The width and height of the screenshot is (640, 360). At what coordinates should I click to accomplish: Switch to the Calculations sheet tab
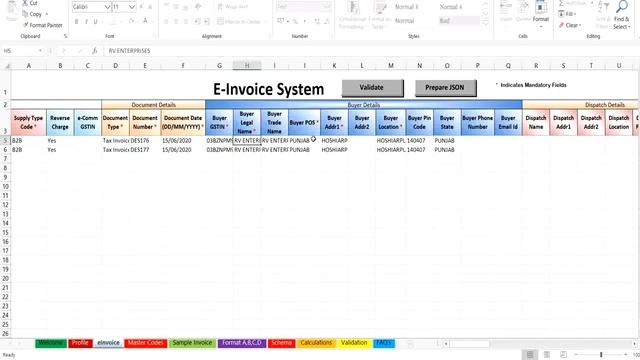point(316,343)
